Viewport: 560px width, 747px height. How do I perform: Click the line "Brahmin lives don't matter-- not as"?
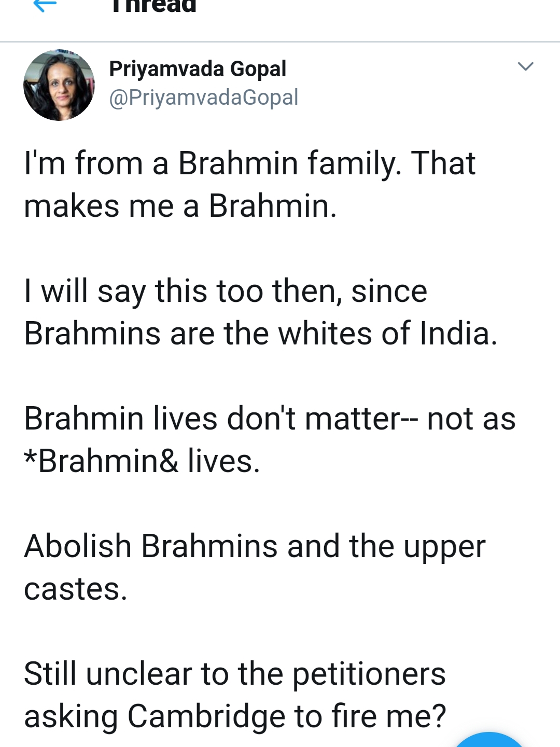[x=270, y=419]
